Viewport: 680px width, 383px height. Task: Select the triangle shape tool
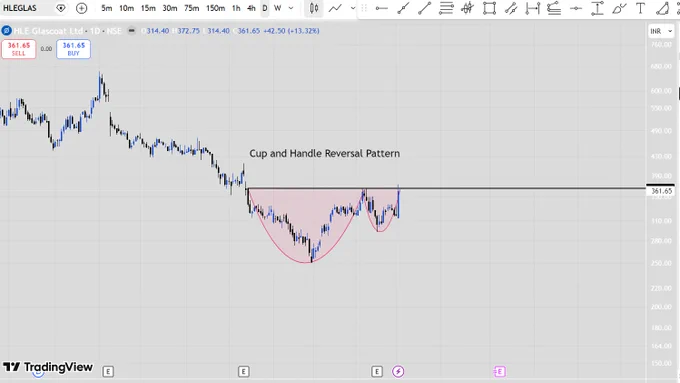pyautogui.click(x=663, y=8)
